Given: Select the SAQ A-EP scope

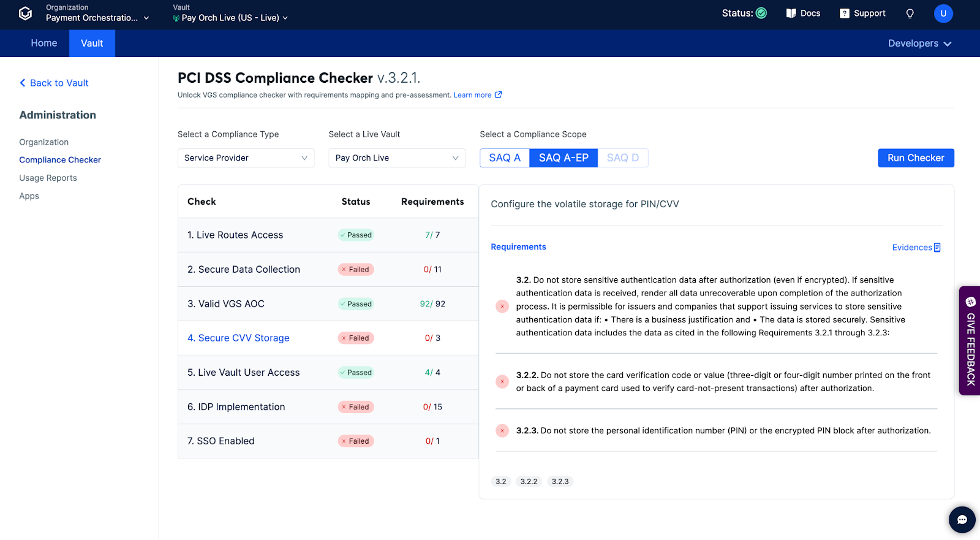Looking at the screenshot, I should [x=563, y=158].
